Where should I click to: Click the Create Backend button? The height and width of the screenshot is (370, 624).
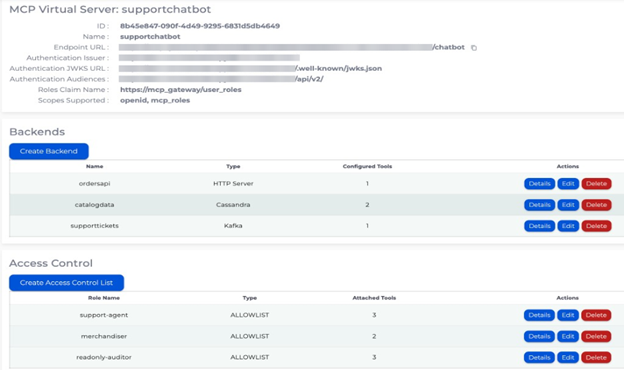pyautogui.click(x=49, y=151)
